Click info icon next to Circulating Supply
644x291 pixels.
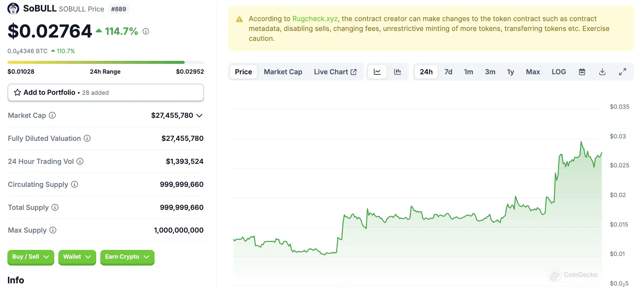coord(75,184)
